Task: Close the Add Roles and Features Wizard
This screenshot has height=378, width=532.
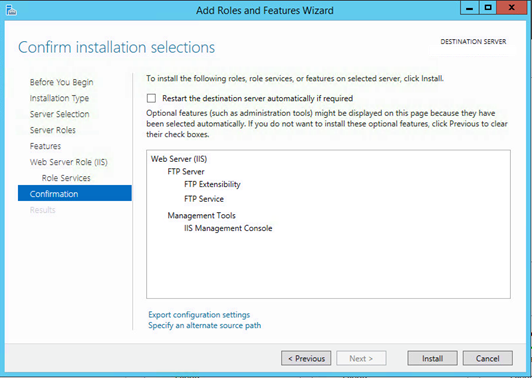Action: 512,8
